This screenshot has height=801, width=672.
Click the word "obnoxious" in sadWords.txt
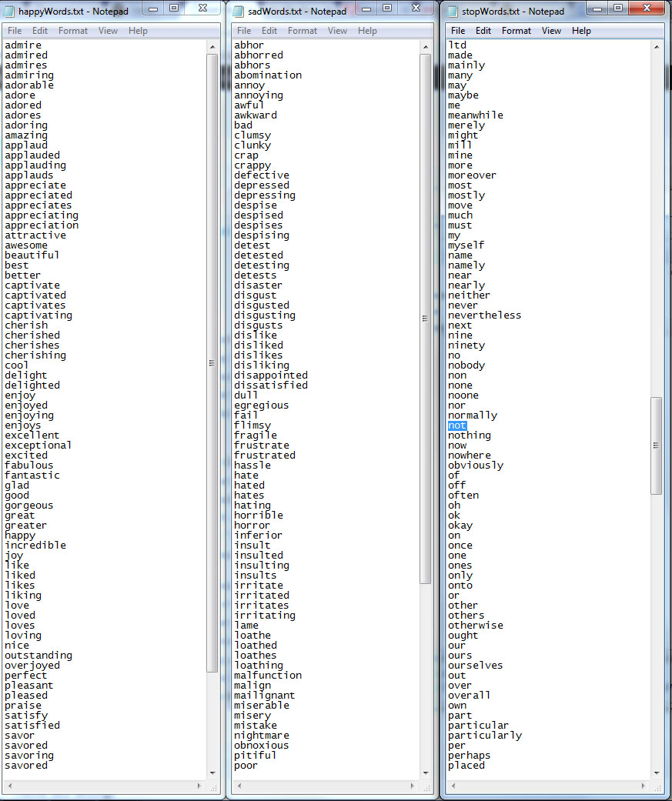261,746
